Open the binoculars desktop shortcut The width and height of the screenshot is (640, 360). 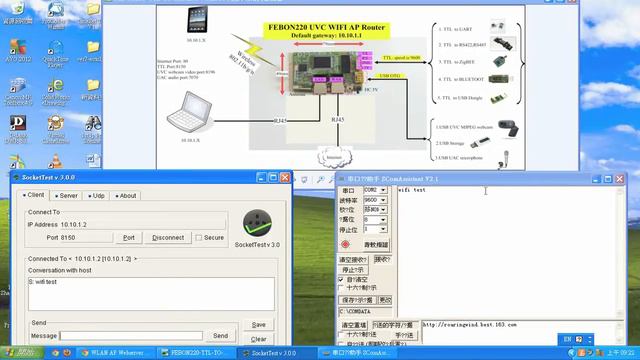pos(93,130)
